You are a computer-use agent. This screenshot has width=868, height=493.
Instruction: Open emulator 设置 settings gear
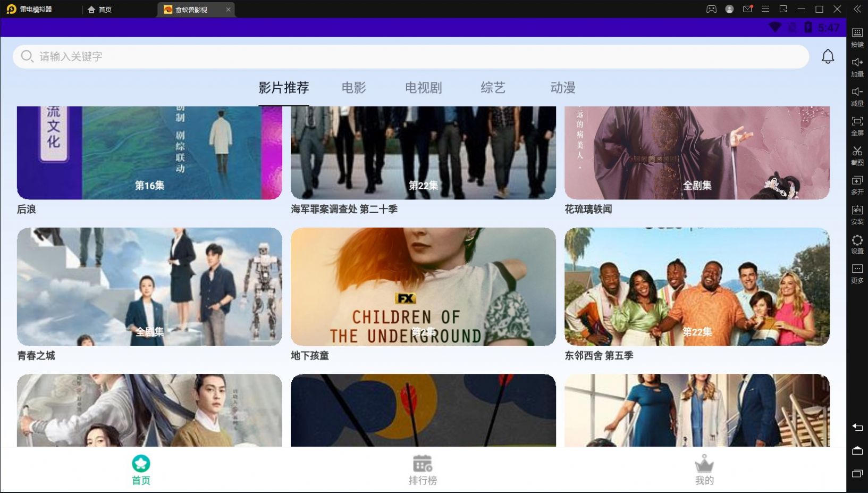tap(857, 243)
